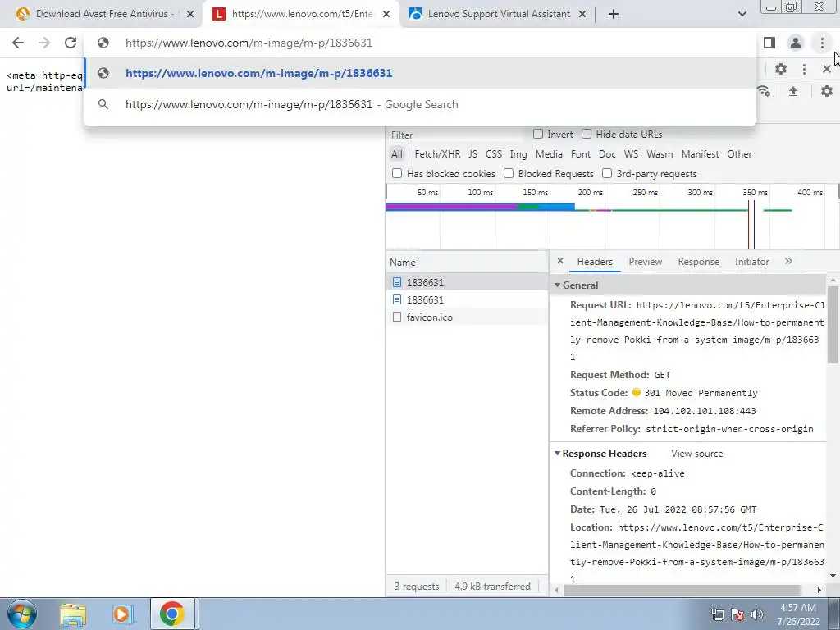Open the Response tab

(x=698, y=262)
